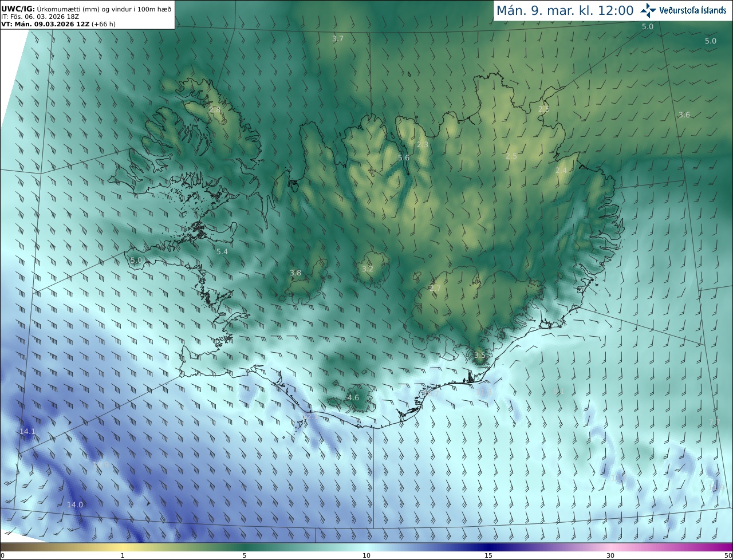Click the 5 tick on the colour scale
This screenshot has width=733, height=560.
click(245, 555)
